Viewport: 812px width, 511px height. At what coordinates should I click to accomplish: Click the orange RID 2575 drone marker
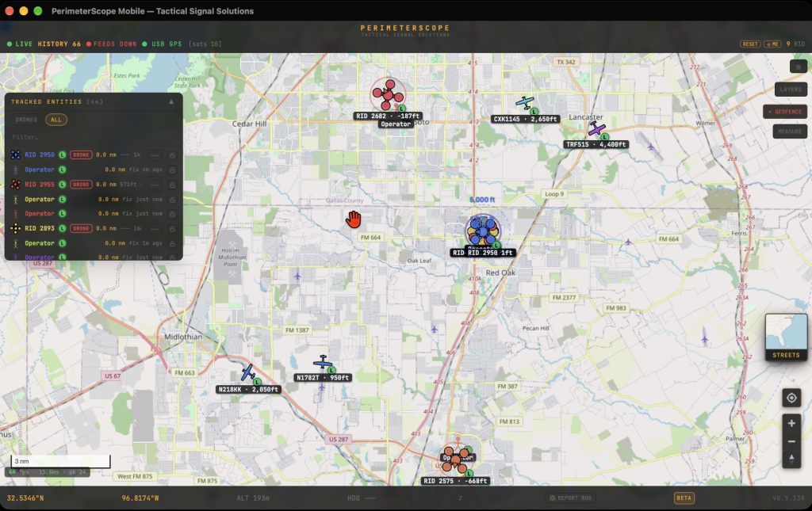click(x=456, y=458)
